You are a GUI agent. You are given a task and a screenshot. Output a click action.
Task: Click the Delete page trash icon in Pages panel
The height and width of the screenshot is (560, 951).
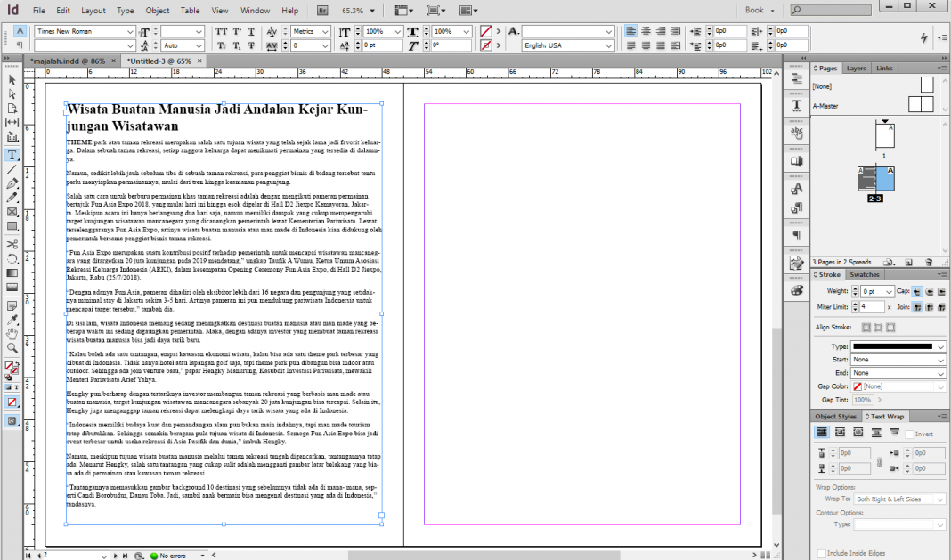tap(928, 262)
